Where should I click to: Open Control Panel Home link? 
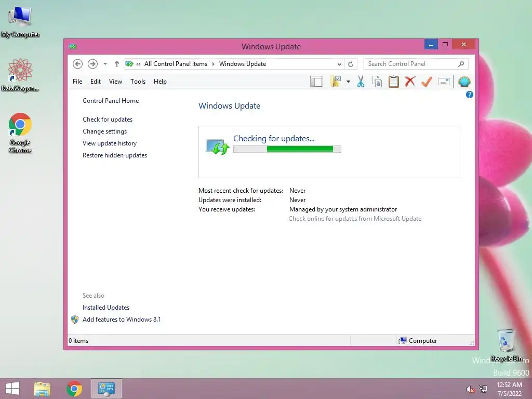click(x=111, y=101)
